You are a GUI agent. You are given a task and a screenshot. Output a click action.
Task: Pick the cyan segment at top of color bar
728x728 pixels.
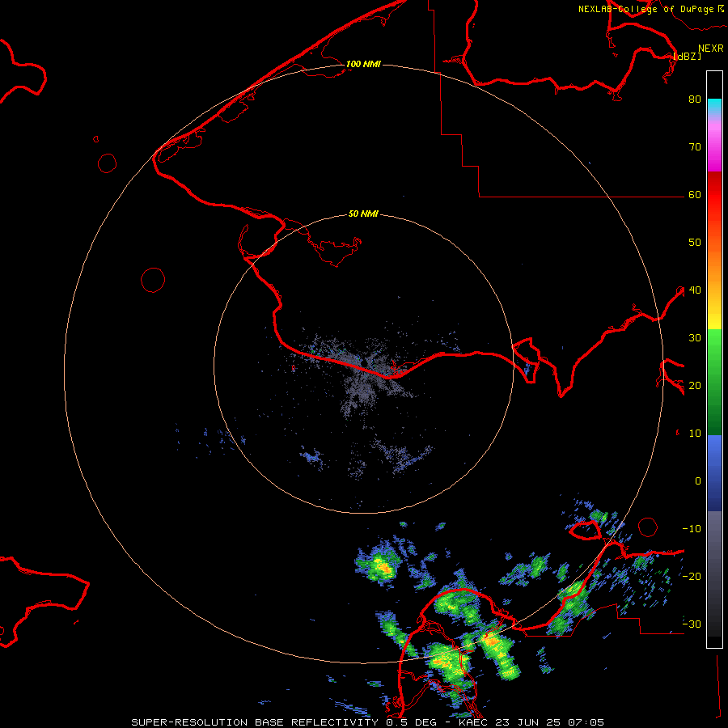tap(714, 108)
